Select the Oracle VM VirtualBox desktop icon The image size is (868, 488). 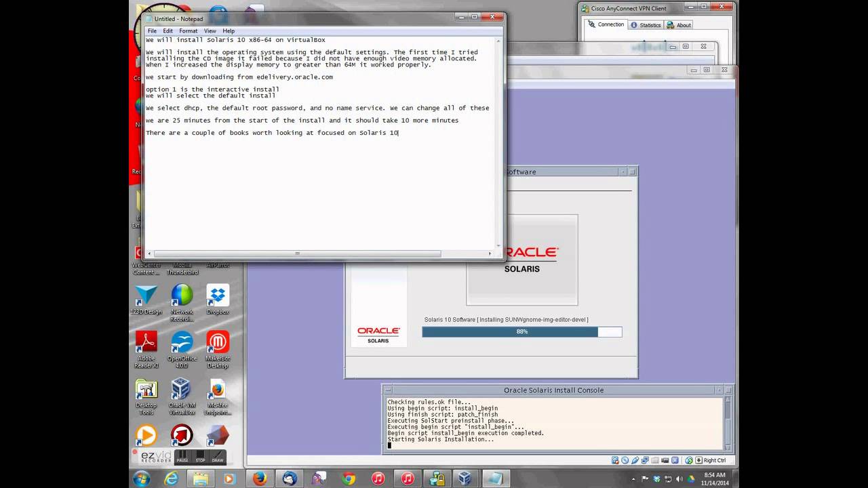pyautogui.click(x=182, y=397)
